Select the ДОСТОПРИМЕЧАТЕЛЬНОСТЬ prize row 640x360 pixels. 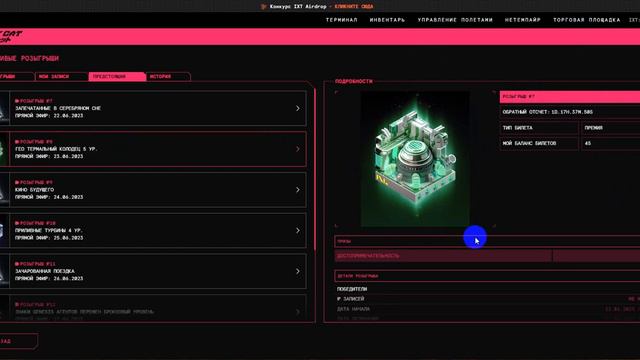443,256
